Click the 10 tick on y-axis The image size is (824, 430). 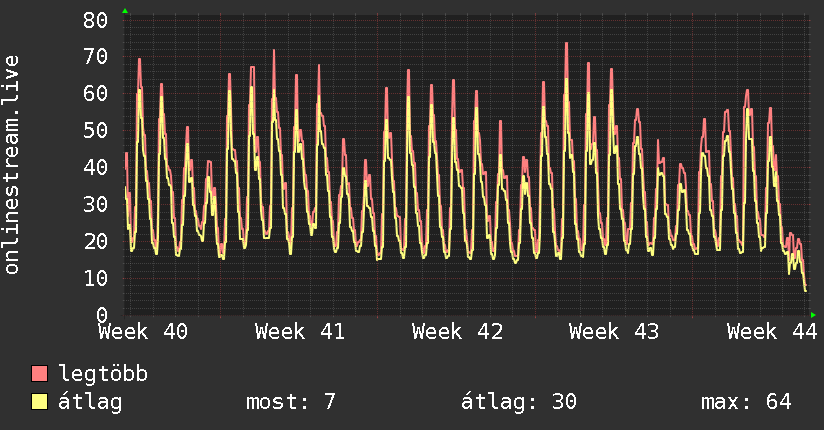[96, 278]
